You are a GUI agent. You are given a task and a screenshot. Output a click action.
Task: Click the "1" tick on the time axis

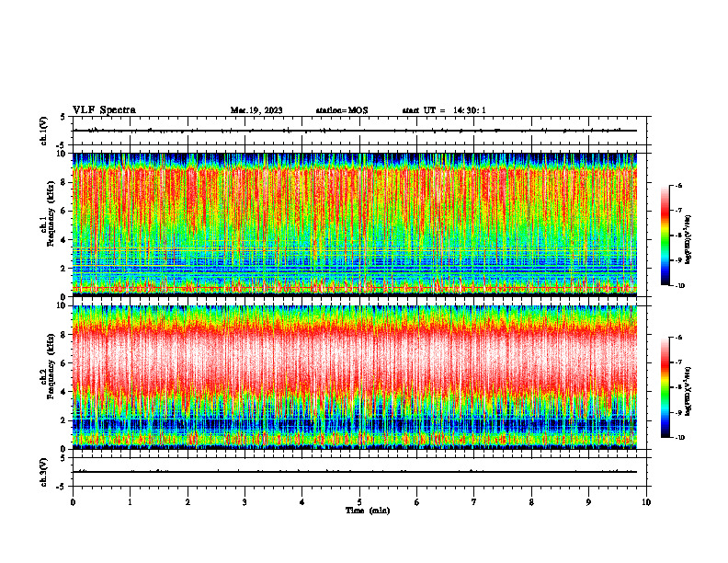[130, 502]
